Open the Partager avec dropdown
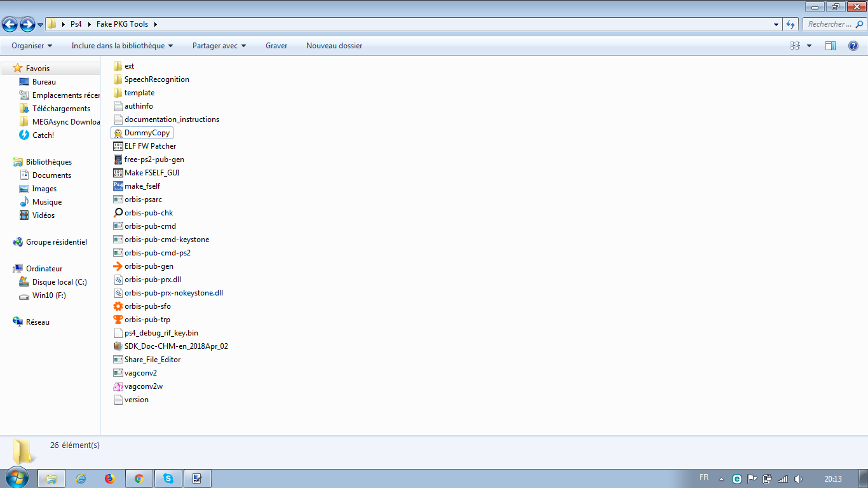 pyautogui.click(x=219, y=46)
